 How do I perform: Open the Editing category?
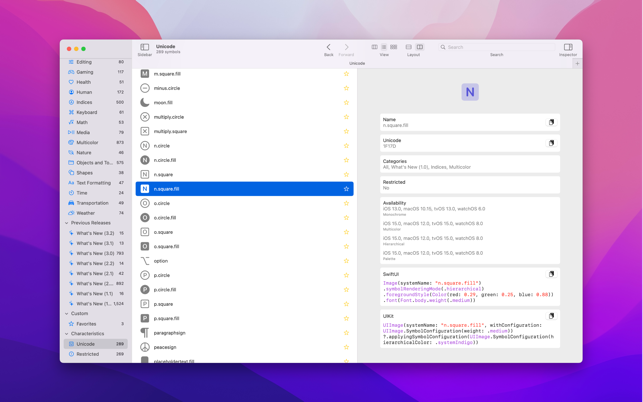[96, 62]
